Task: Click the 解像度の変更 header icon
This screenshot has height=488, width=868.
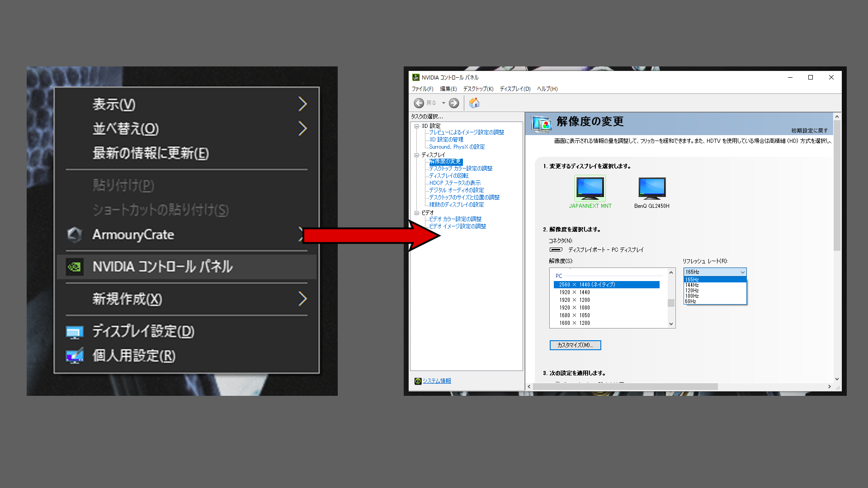Action: tap(542, 123)
